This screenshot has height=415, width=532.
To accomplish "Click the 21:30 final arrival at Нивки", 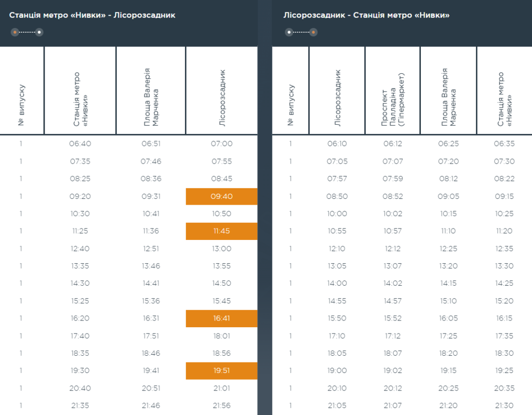I will [x=504, y=406].
